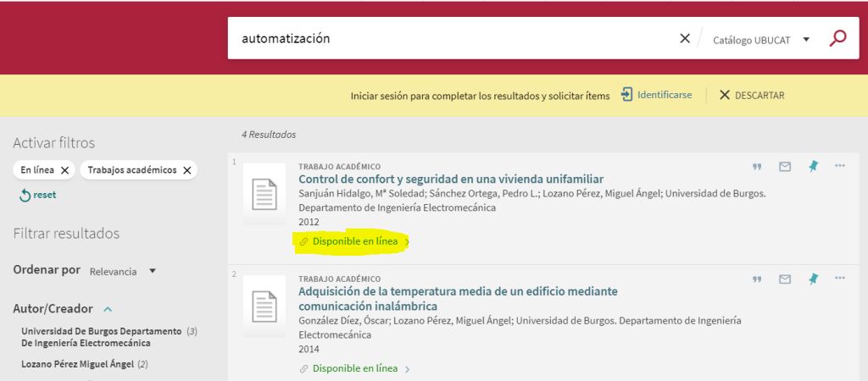Remove the En línea filter chip
Image resolution: width=868 pixels, height=381 pixels.
[64, 170]
